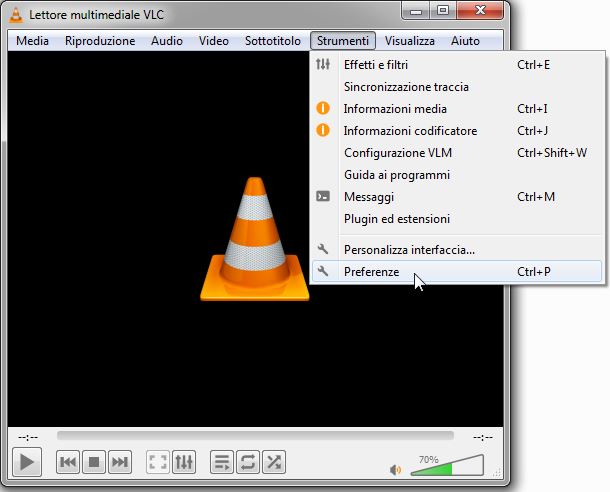The image size is (610, 492).
Task: Open the Aiuto menu
Action: click(x=465, y=41)
